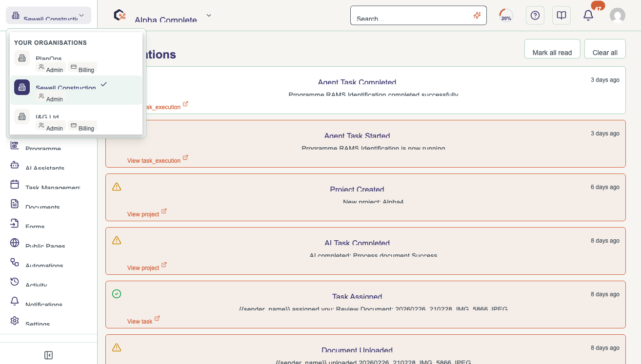Open the 20% progress indicator
641x364 pixels.
[506, 16]
